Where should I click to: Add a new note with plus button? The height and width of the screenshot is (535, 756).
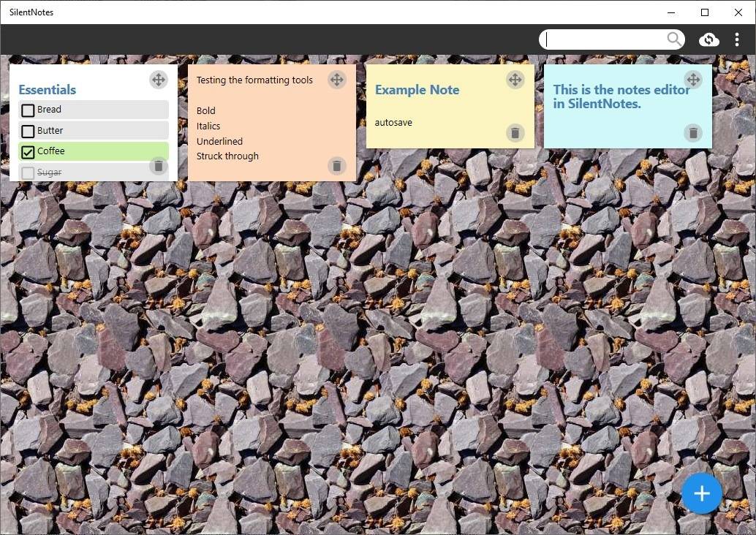click(701, 493)
